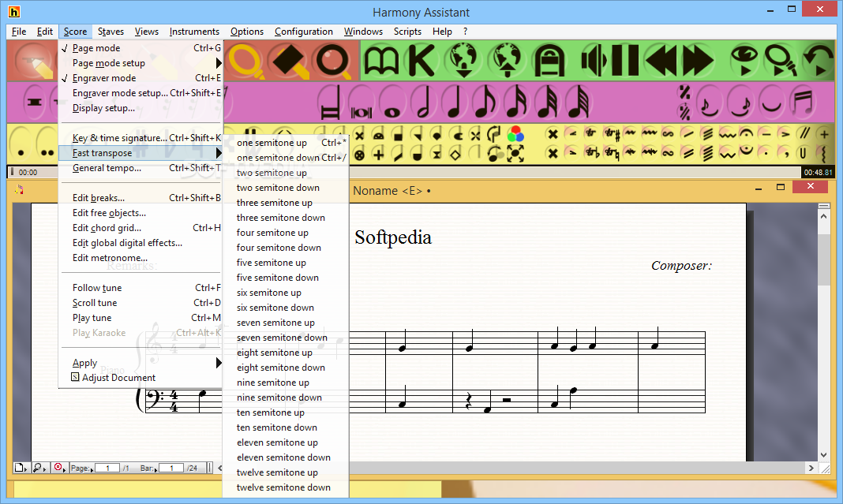Select the black diamond stamp tool

click(290, 61)
